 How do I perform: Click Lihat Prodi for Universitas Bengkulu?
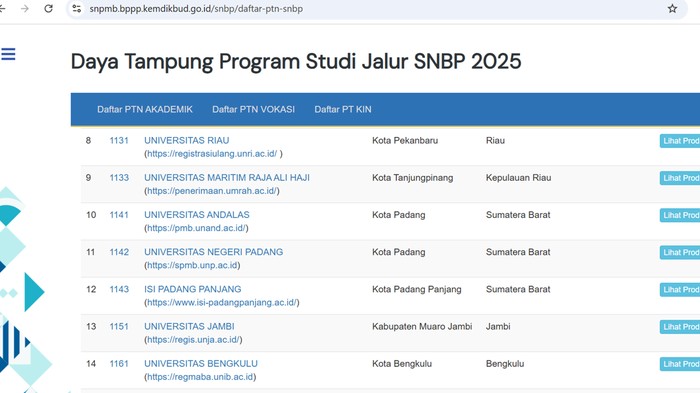(680, 364)
